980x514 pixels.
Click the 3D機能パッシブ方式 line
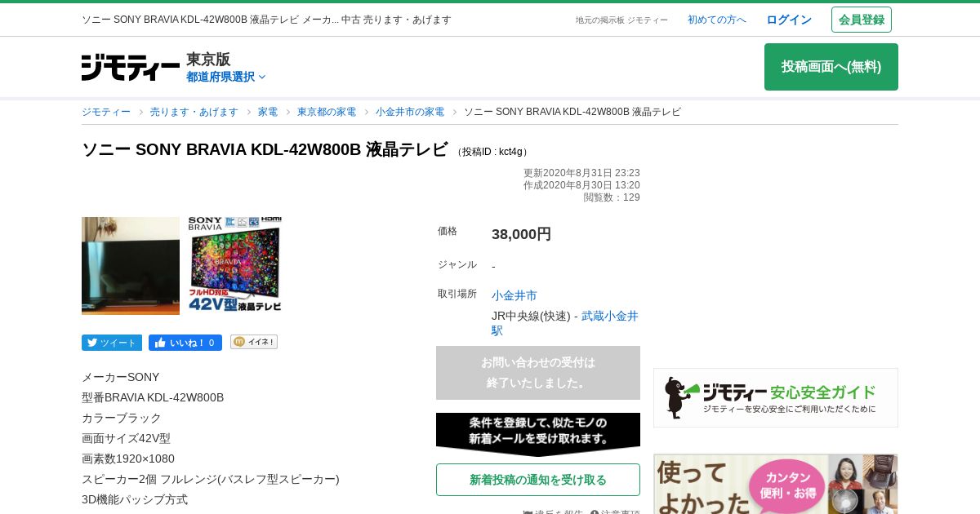135,499
